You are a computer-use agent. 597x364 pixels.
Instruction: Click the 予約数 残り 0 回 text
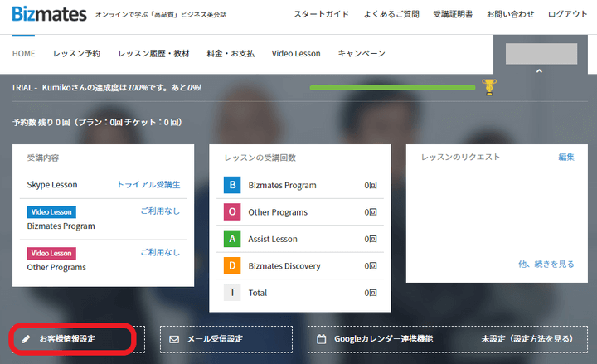[x=97, y=122]
